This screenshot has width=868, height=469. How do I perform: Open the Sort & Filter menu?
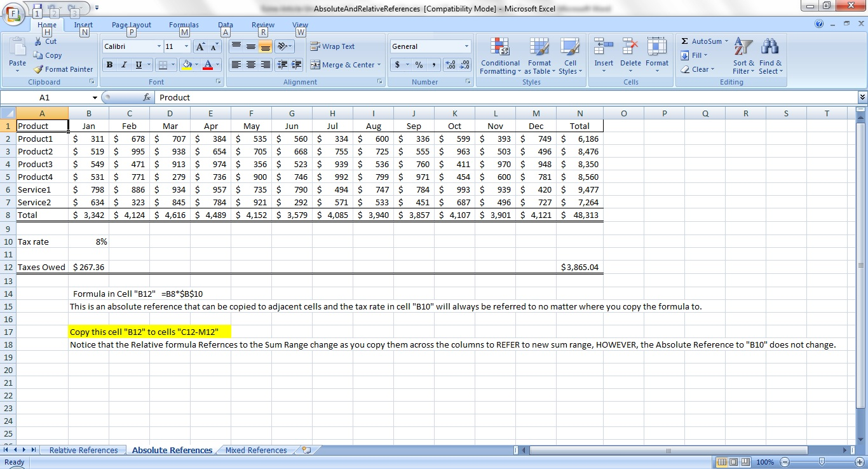click(743, 56)
